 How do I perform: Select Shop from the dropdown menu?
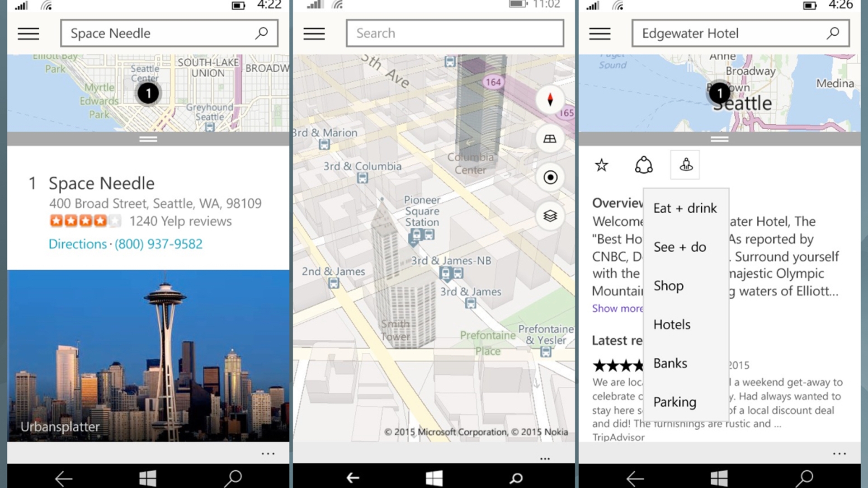[668, 285]
